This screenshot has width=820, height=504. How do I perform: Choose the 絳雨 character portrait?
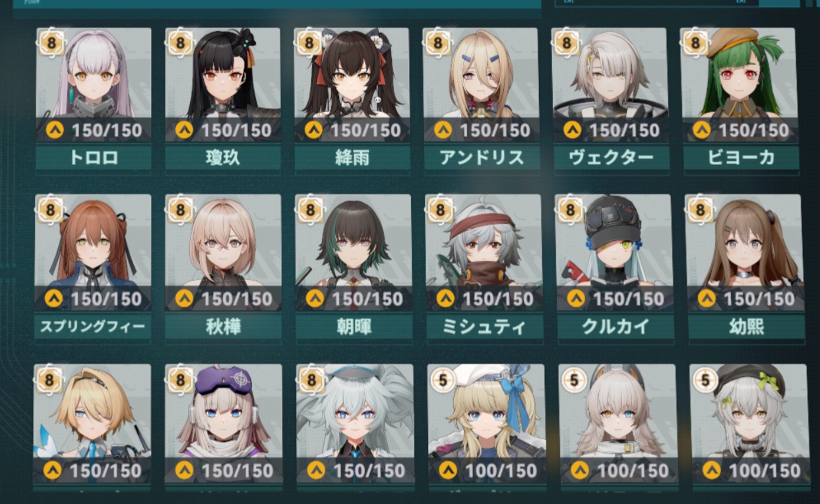pos(352,84)
